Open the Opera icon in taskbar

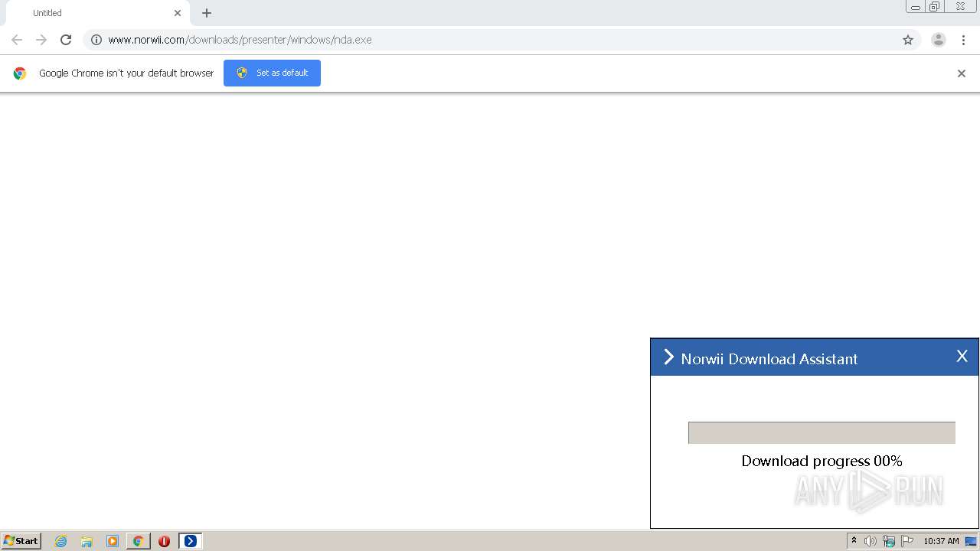pyautogui.click(x=164, y=541)
